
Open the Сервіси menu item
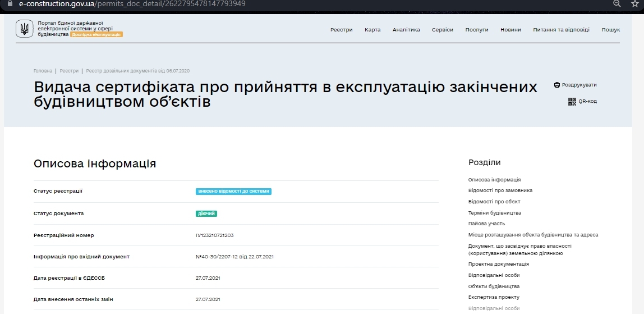pos(443,30)
